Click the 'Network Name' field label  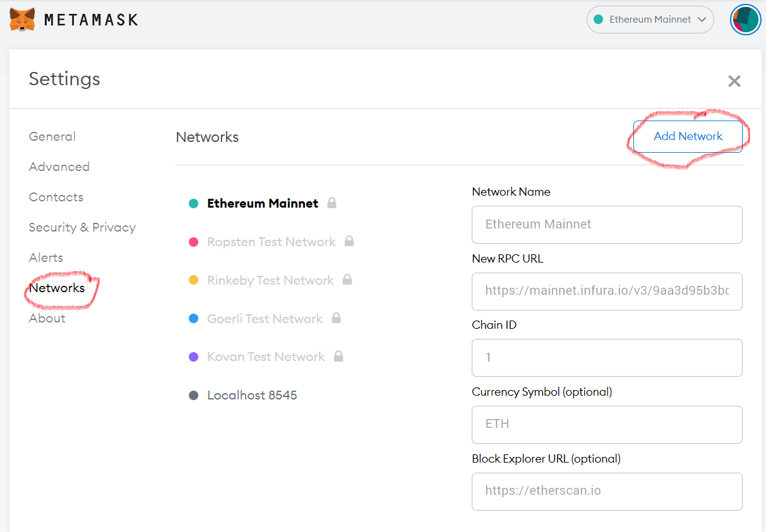pos(511,192)
